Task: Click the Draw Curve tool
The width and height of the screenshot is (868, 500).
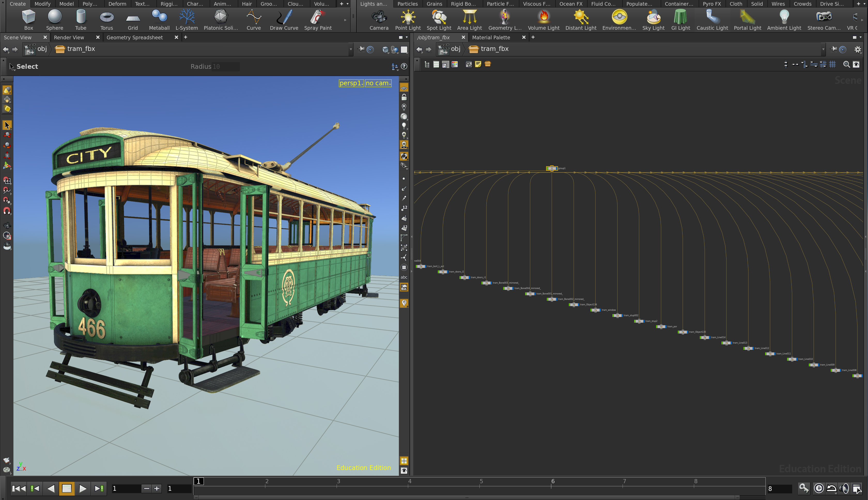Action: (x=284, y=20)
